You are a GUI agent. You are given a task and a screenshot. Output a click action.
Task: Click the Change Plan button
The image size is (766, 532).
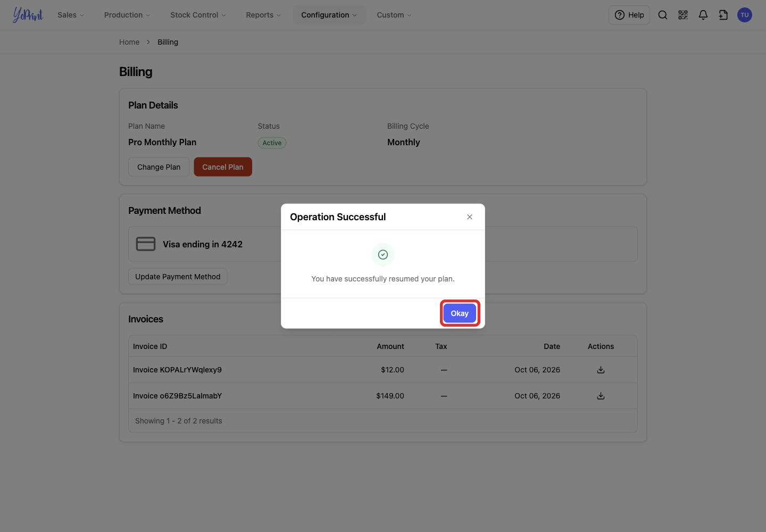(159, 167)
